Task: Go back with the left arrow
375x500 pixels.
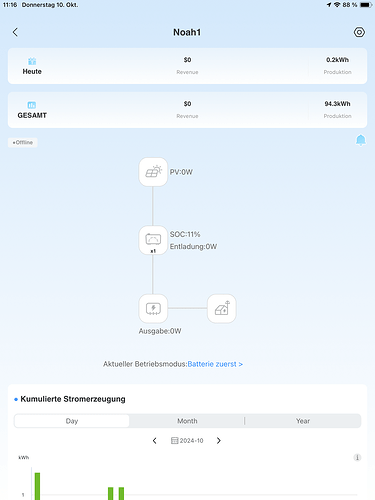Action: (15, 32)
